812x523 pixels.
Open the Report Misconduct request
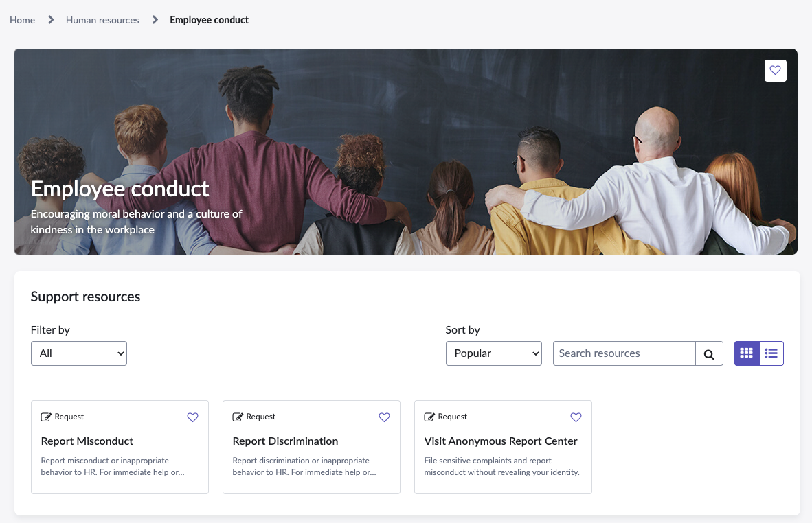[87, 441]
